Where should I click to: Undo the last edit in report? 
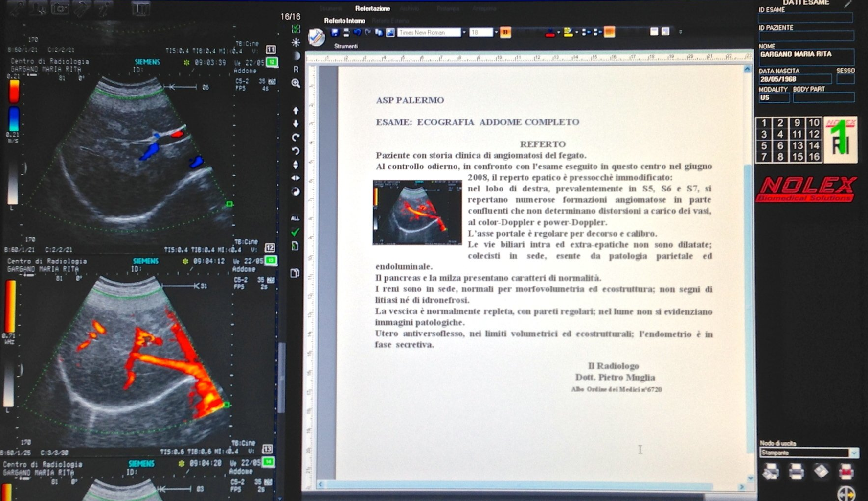[x=357, y=32]
